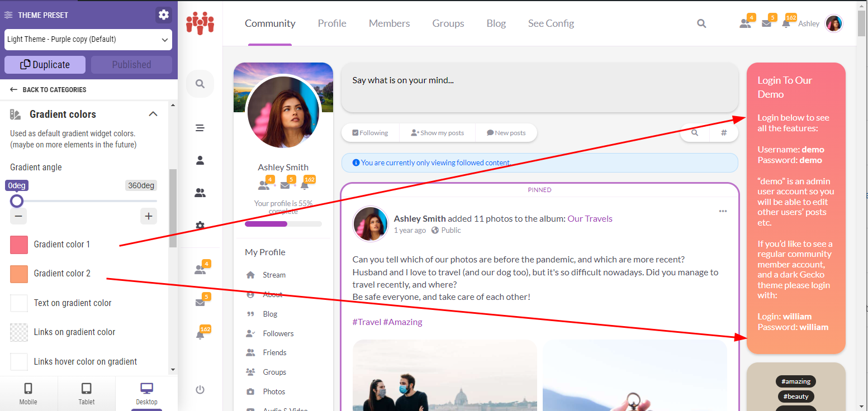Open the sidebar hamburger menu icon
868x411 pixels.
click(x=200, y=128)
